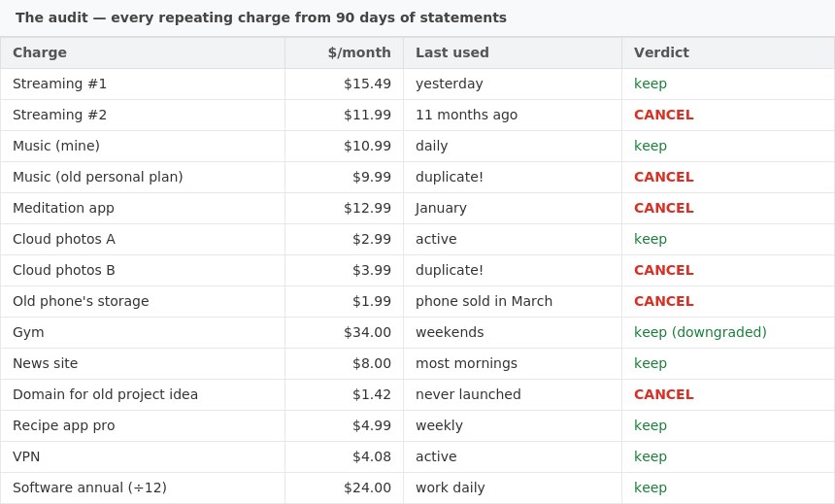Click the 'daily' last used cell

513,146
